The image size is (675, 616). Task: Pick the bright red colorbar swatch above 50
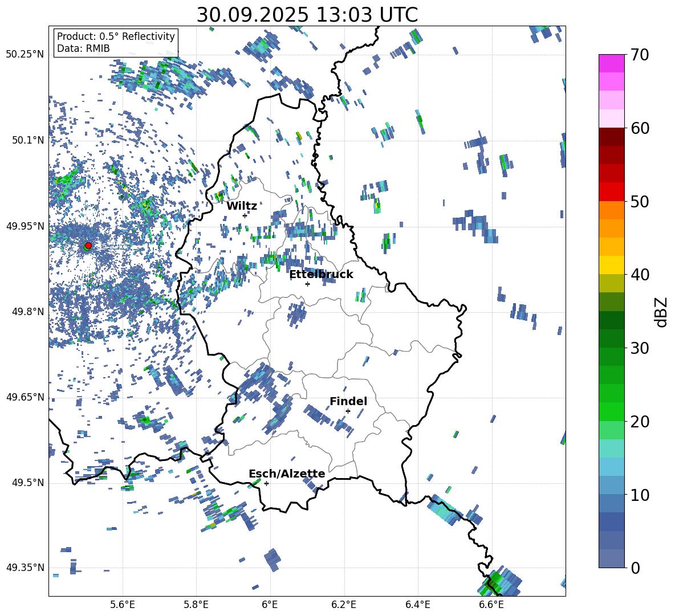(x=612, y=191)
